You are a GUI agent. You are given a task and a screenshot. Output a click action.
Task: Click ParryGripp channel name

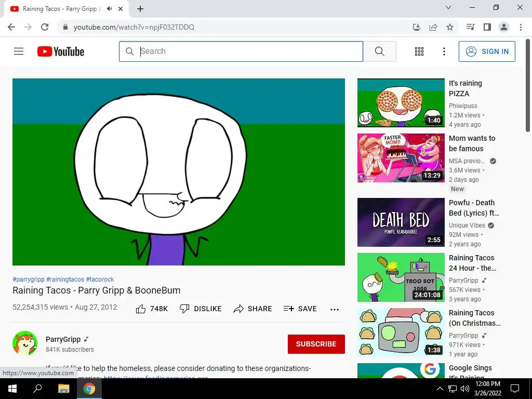tap(63, 339)
